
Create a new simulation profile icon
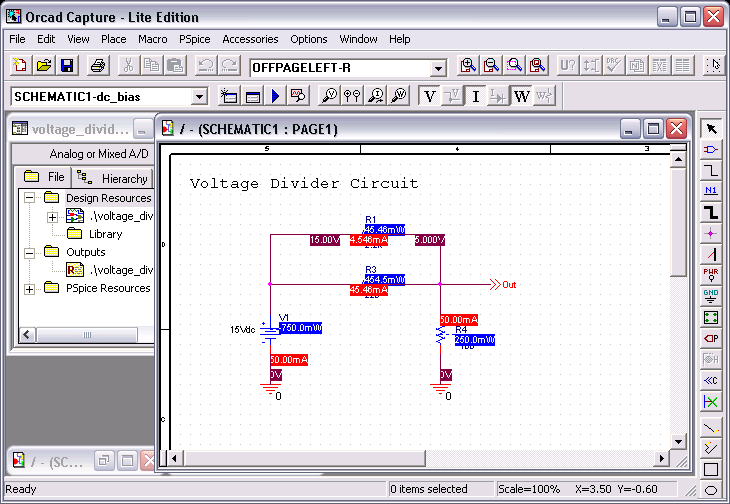click(x=229, y=96)
